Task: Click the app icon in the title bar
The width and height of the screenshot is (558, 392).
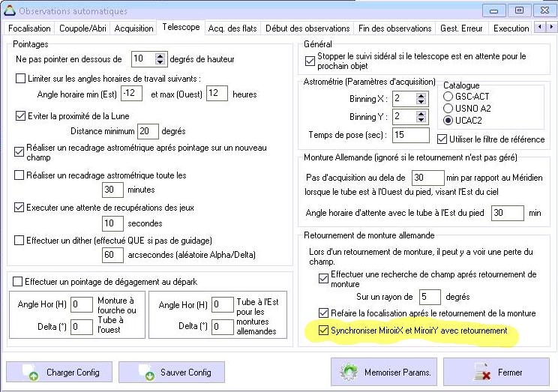Action: coord(9,11)
